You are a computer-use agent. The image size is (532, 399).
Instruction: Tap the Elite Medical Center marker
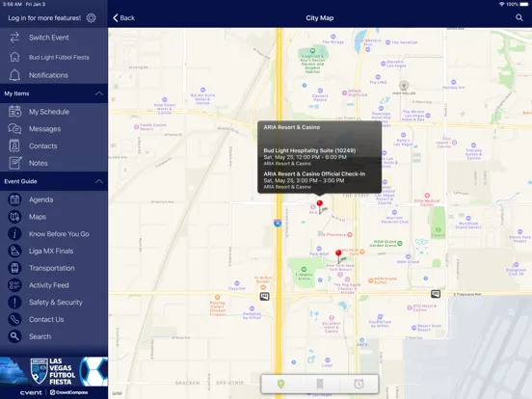click(427, 196)
